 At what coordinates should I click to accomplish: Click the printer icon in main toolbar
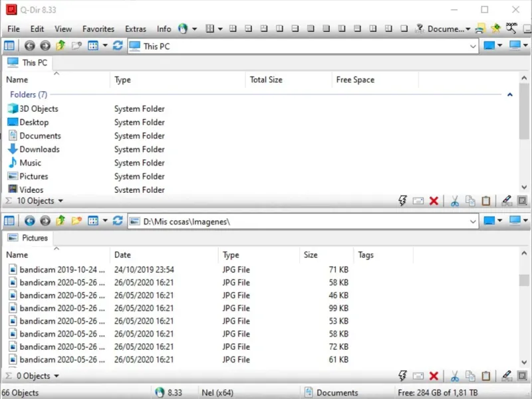tap(480, 29)
